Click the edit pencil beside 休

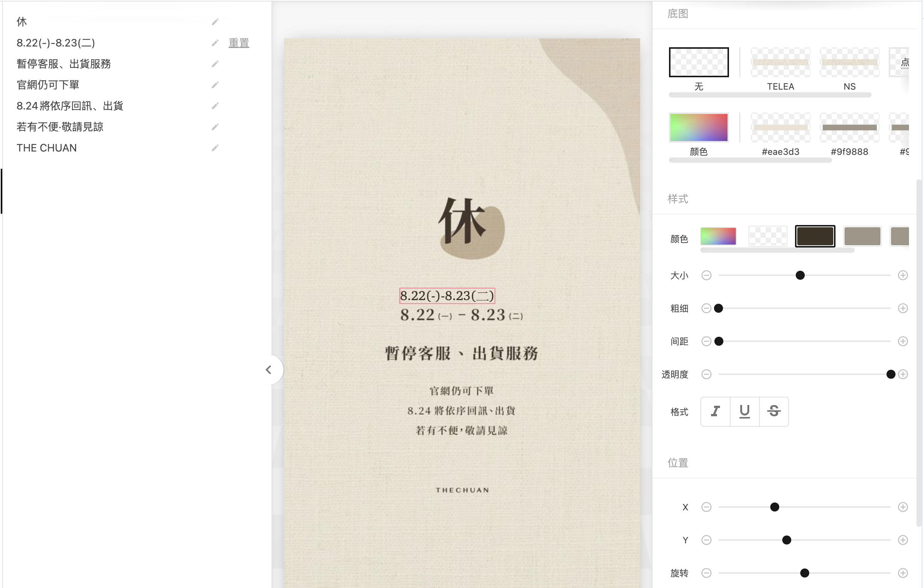215,22
